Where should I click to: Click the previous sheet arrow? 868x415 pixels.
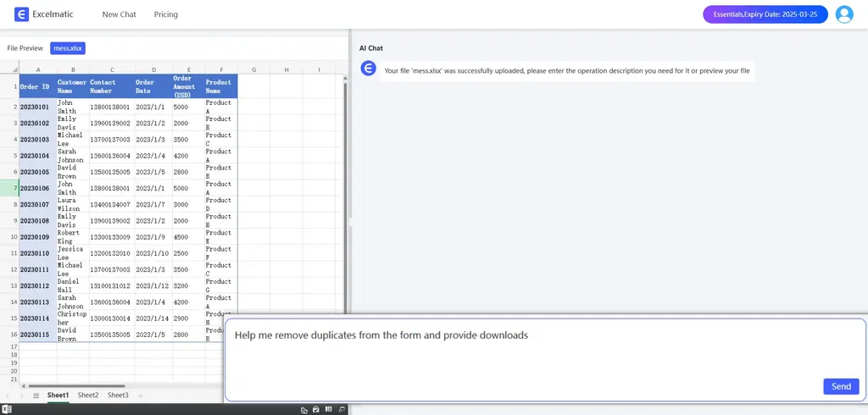(8, 396)
